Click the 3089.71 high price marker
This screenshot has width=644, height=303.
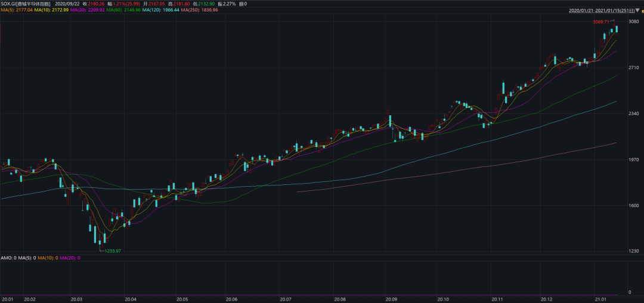(600, 21)
